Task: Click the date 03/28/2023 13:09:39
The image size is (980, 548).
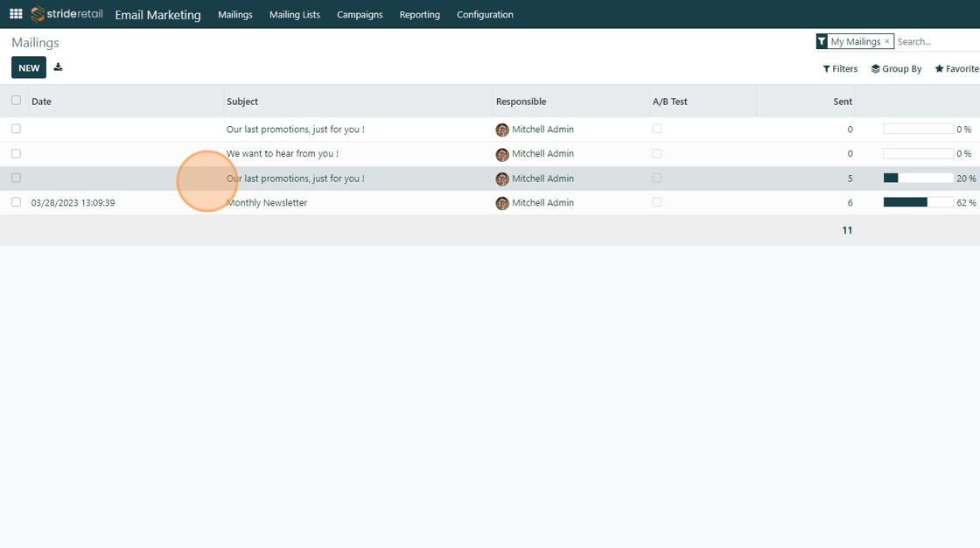Action: coord(73,203)
